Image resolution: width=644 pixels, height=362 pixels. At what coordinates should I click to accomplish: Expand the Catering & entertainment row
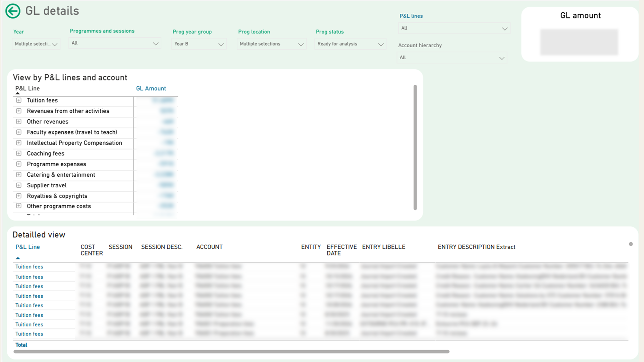click(x=19, y=175)
